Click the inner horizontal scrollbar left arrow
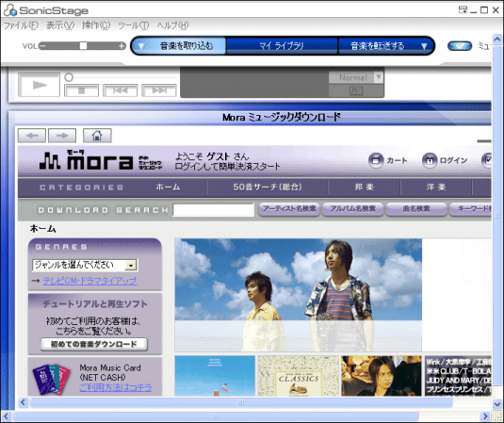This screenshot has width=504, height=423. 23,402
